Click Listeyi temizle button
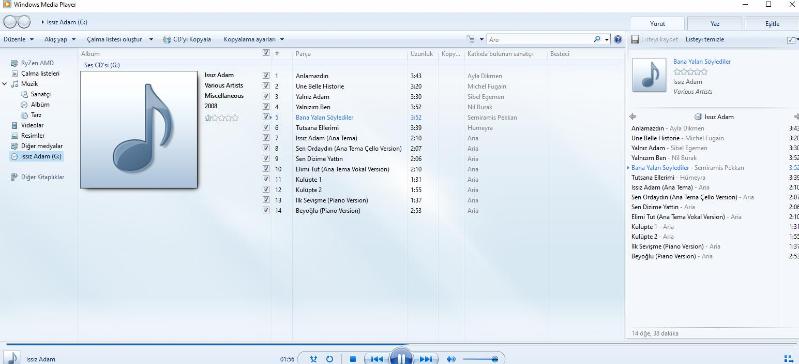This screenshot has width=799, height=364. [705, 39]
